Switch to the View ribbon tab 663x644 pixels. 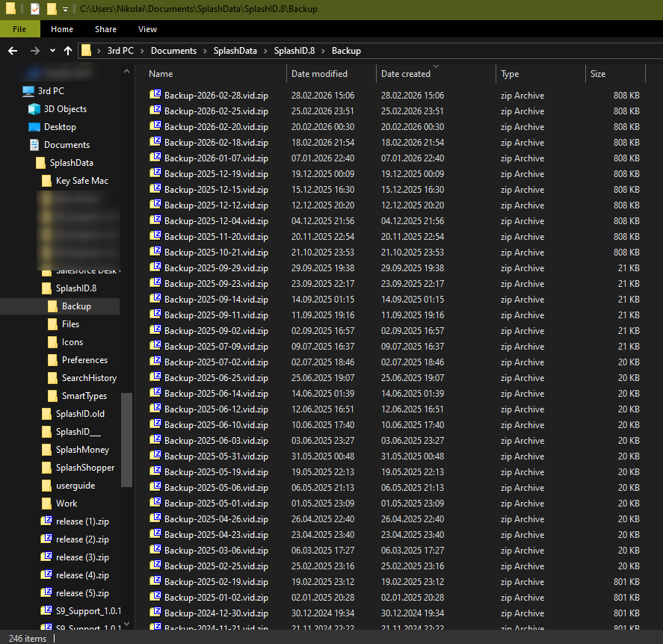(x=147, y=29)
